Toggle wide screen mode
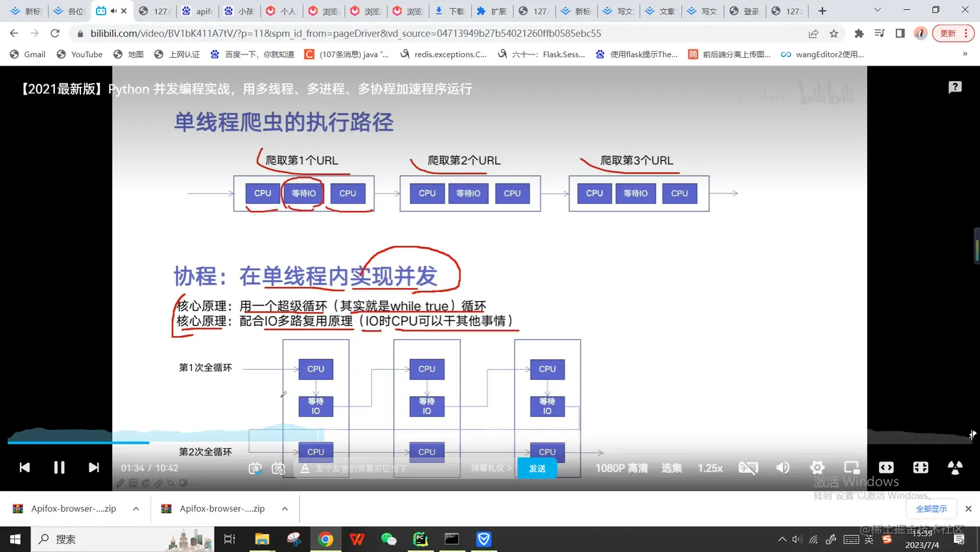980x552 pixels. pos(886,468)
